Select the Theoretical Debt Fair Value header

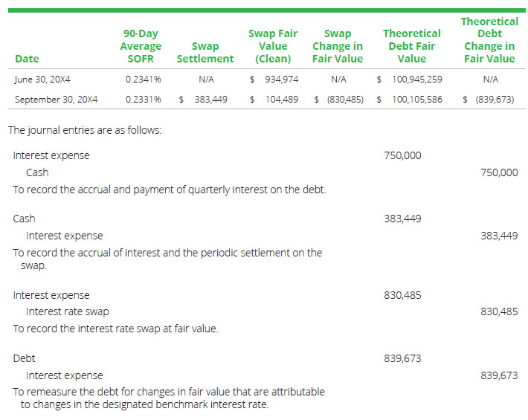(411, 46)
